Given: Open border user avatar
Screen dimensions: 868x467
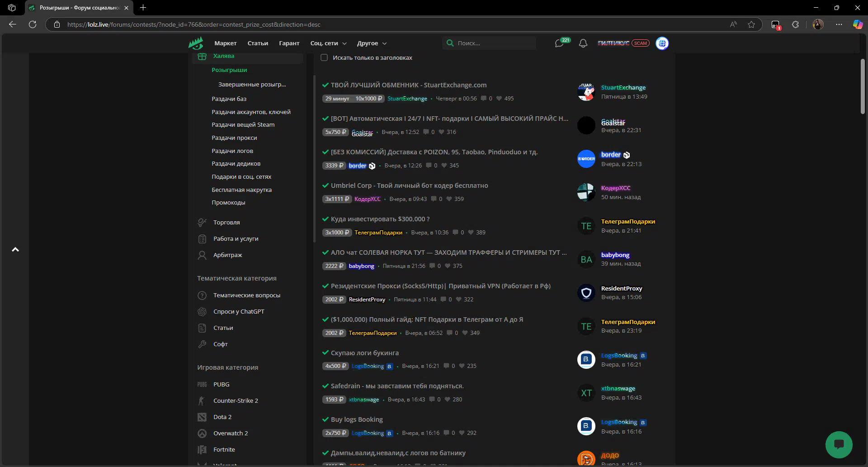Looking at the screenshot, I should pyautogui.click(x=586, y=159).
